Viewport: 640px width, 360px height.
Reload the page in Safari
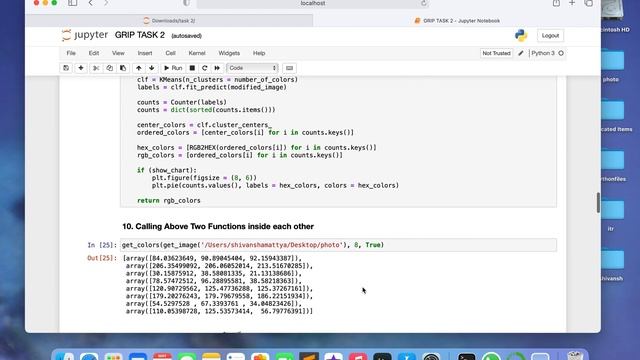pyautogui.click(x=424, y=3)
